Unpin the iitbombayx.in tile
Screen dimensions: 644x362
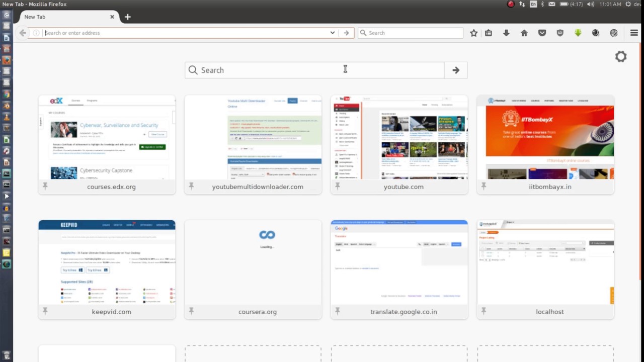(x=484, y=186)
